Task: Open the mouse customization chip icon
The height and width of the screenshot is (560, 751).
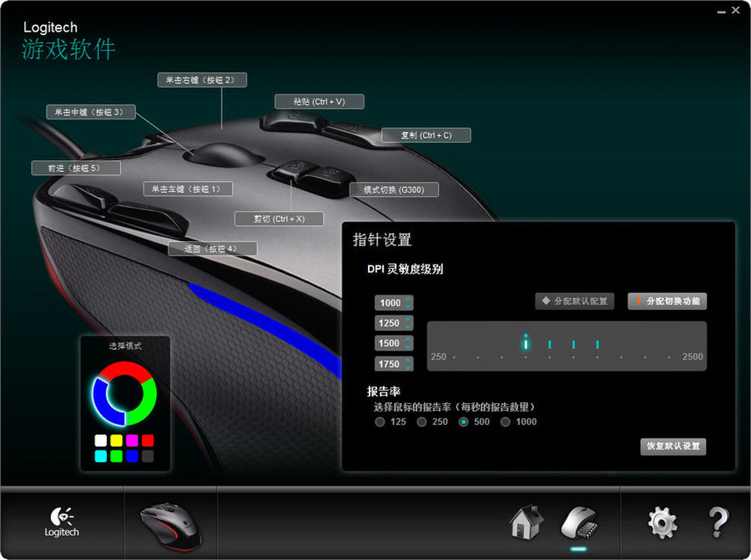Action: click(x=578, y=523)
